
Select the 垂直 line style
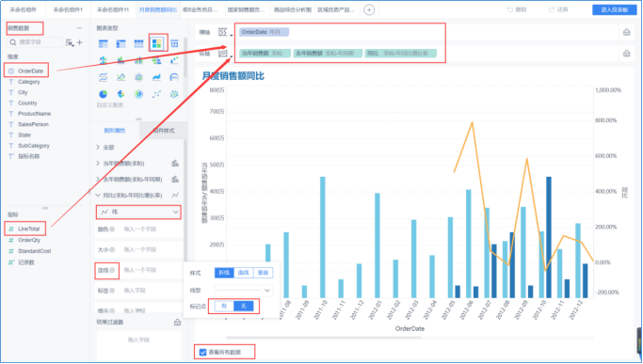click(263, 273)
